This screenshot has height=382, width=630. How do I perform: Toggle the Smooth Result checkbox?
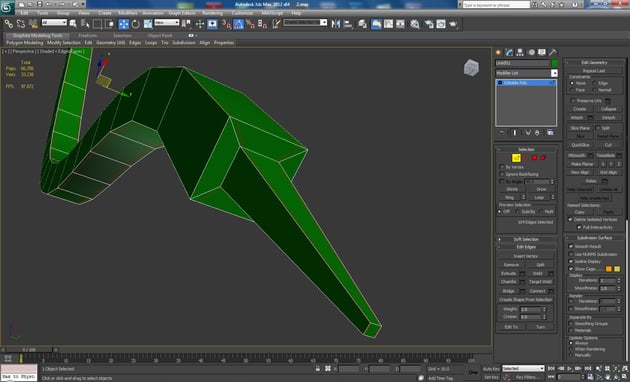[571, 246]
